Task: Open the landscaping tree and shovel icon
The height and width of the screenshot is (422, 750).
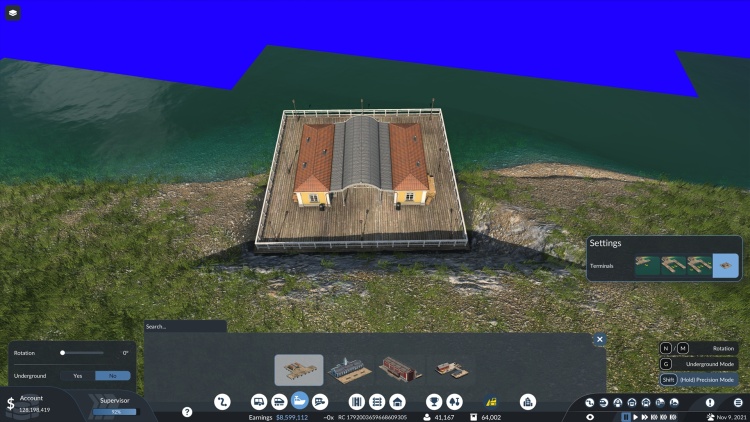Action: point(454,402)
